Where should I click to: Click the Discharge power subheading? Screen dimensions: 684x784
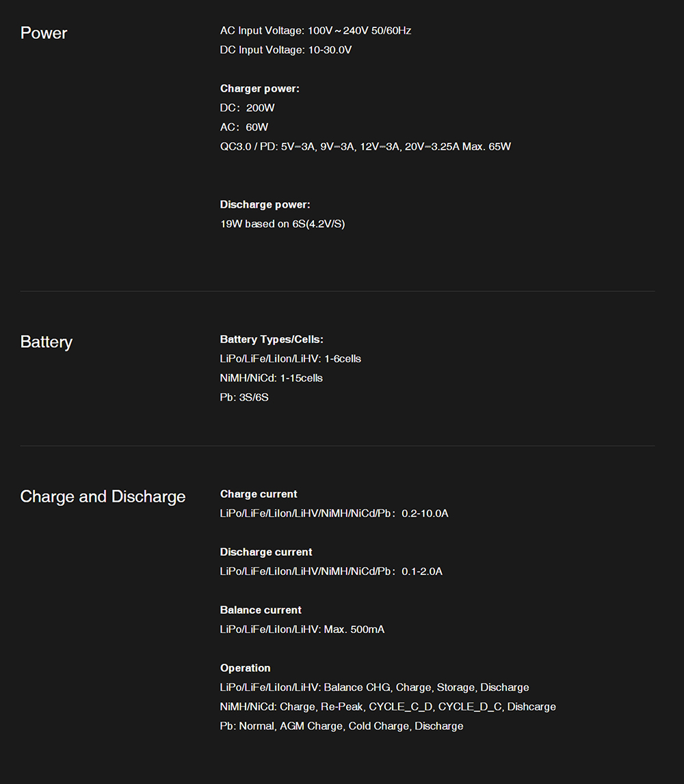coord(265,204)
